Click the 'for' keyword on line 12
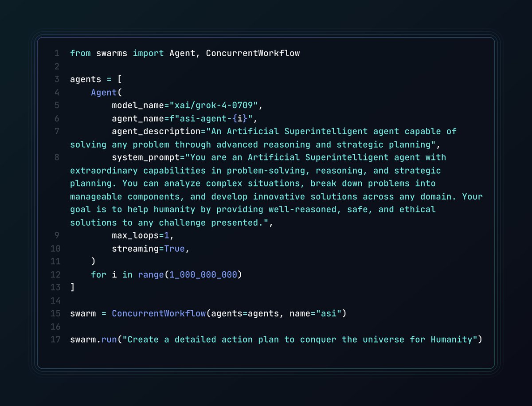The width and height of the screenshot is (532, 406). 98,275
